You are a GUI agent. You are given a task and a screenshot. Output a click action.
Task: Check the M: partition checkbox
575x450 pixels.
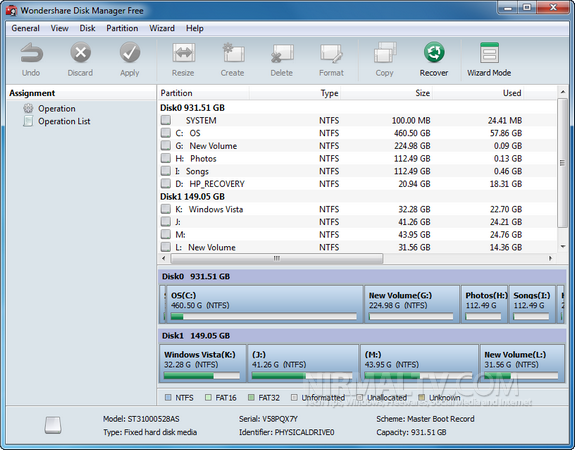click(x=166, y=234)
